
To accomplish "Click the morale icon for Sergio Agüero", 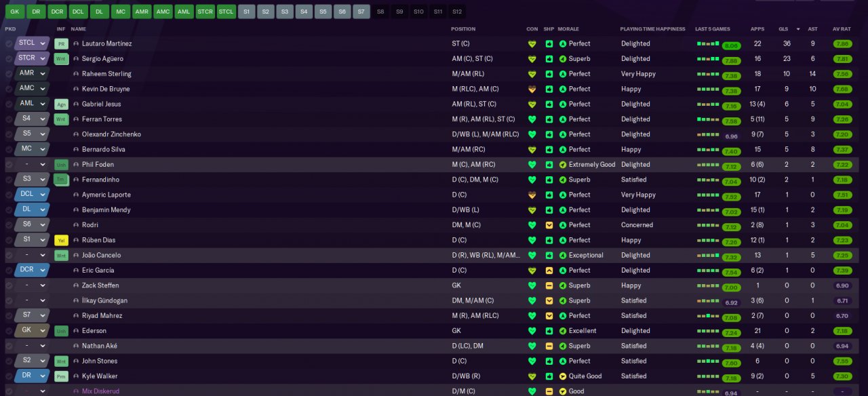I will pos(562,58).
